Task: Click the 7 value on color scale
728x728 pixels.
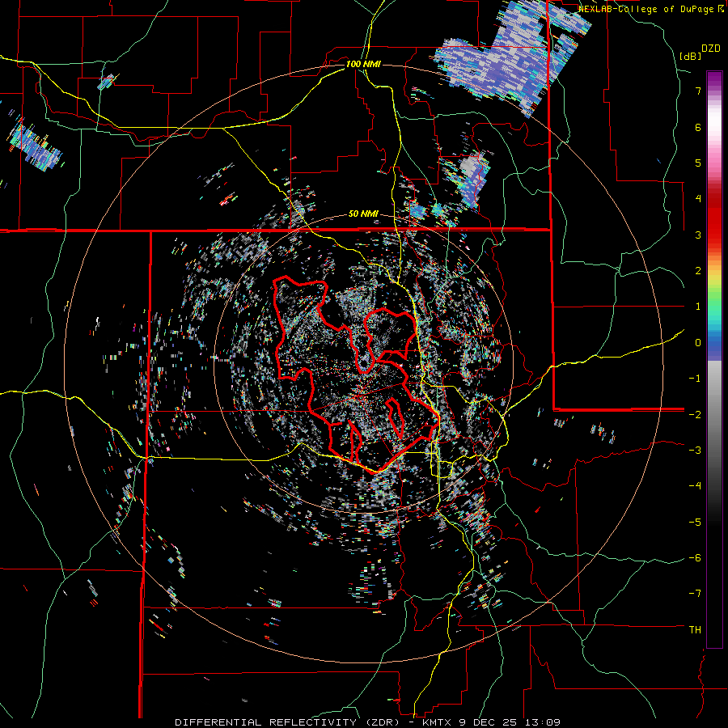Action: (x=698, y=91)
